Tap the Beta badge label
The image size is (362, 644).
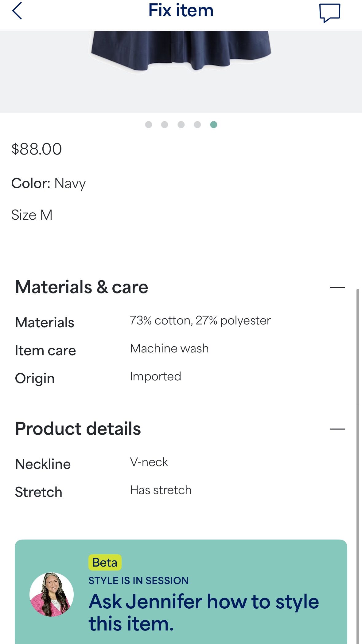tap(105, 562)
